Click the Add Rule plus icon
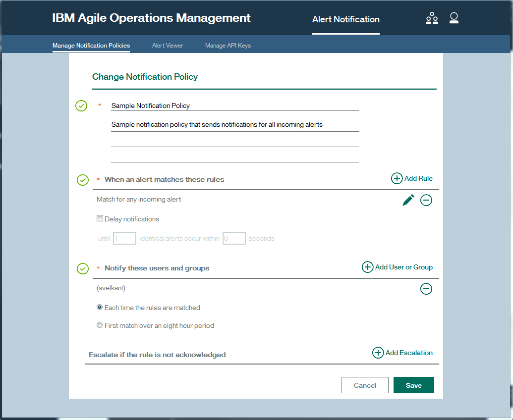 (397, 178)
